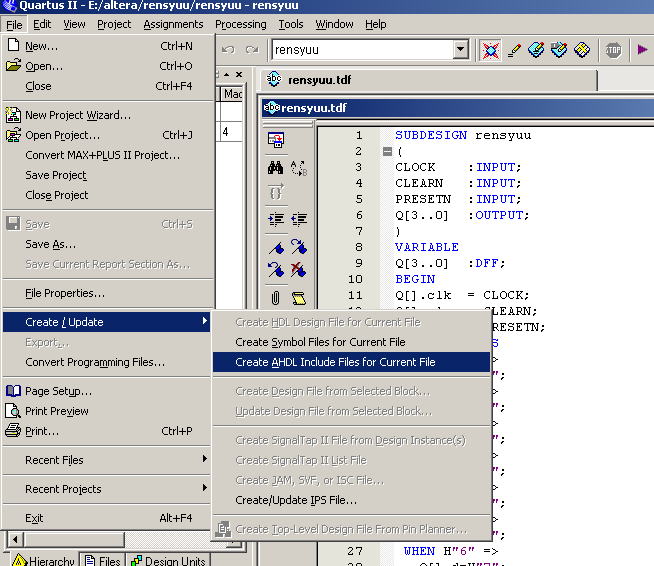This screenshot has width=654, height=566.
Task: Click the Open folder icon in File menu
Action: coord(13,65)
